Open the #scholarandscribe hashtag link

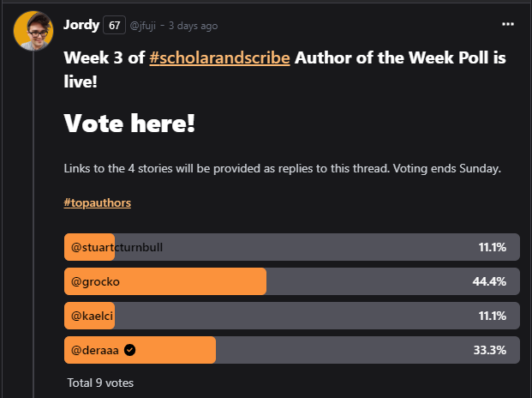[x=219, y=57]
